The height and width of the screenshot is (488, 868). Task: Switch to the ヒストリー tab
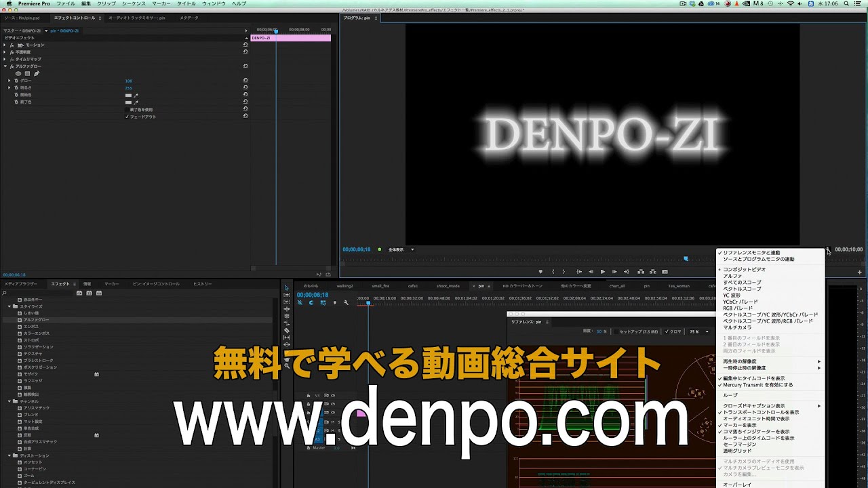tap(202, 284)
